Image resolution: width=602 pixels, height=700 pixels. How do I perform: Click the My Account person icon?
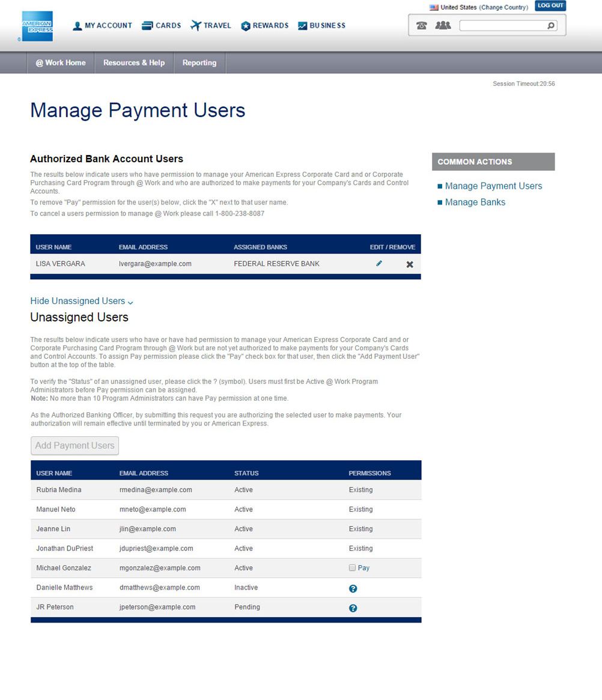77,26
